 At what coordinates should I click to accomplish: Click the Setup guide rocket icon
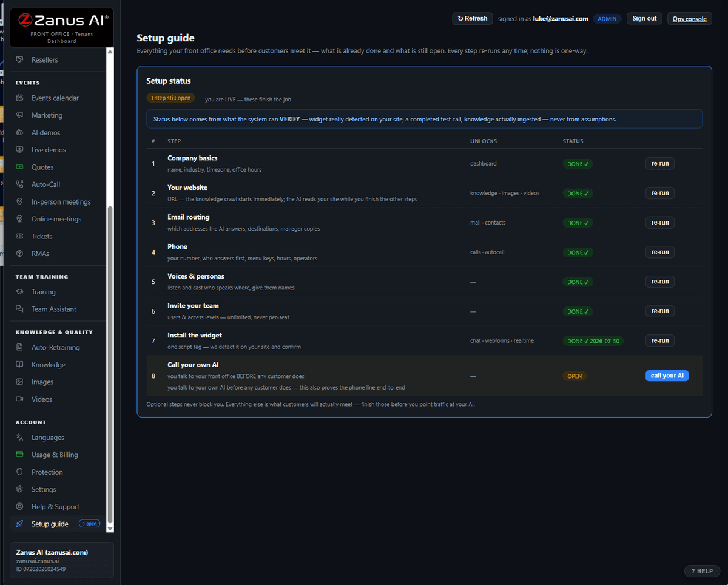(x=20, y=524)
